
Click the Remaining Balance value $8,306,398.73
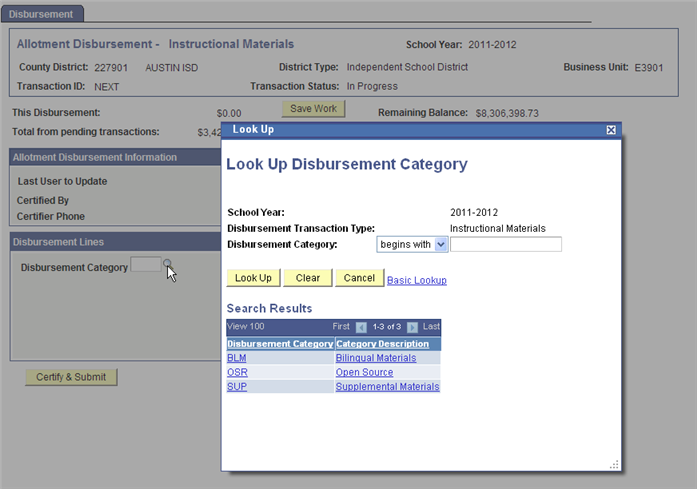pos(507,113)
